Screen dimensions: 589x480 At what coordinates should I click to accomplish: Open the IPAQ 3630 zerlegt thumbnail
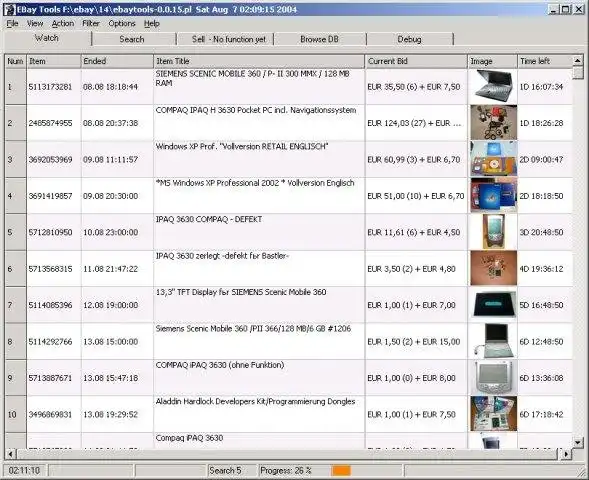tap(494, 269)
